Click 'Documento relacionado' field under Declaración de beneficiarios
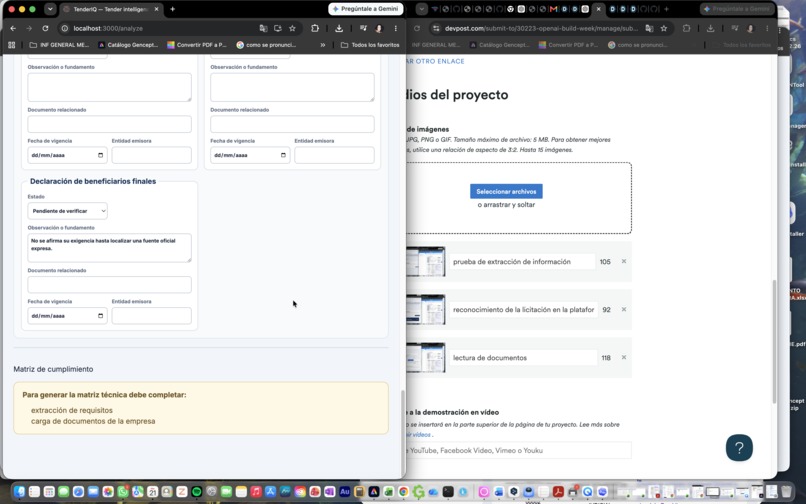806x504 pixels. click(x=109, y=284)
